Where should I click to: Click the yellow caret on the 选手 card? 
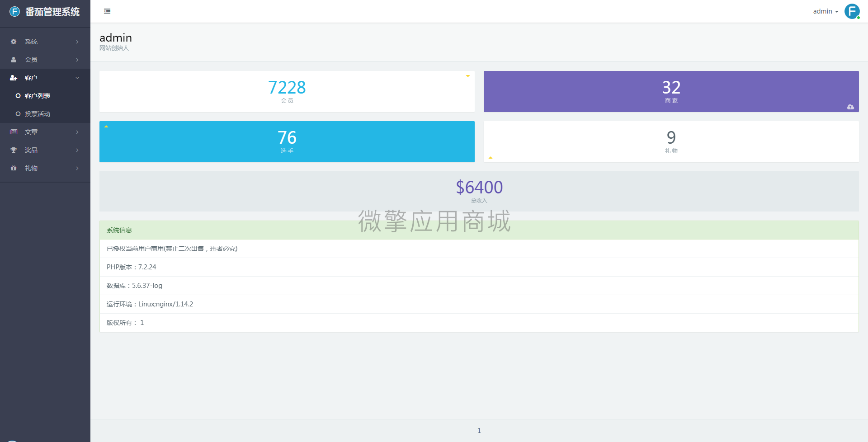click(x=106, y=127)
